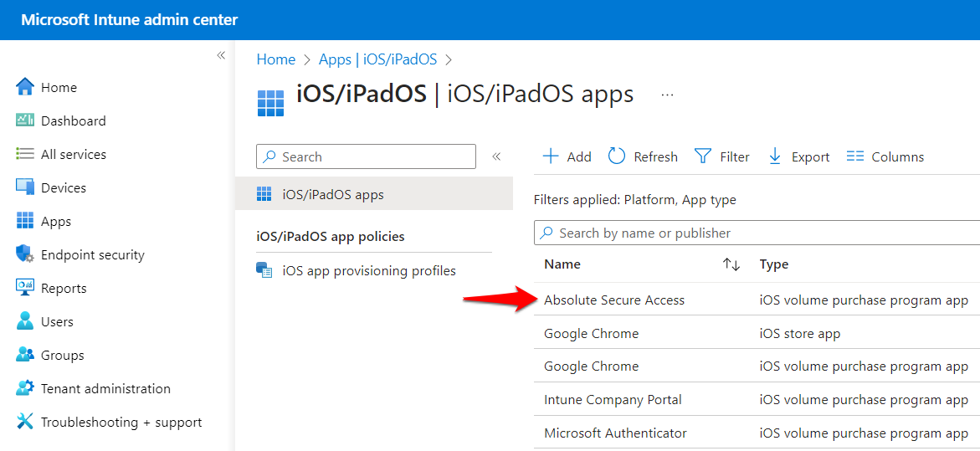Viewport: 980px width, 451px height.
Task: Click the iOS app provisioning profiles icon
Action: tap(264, 270)
